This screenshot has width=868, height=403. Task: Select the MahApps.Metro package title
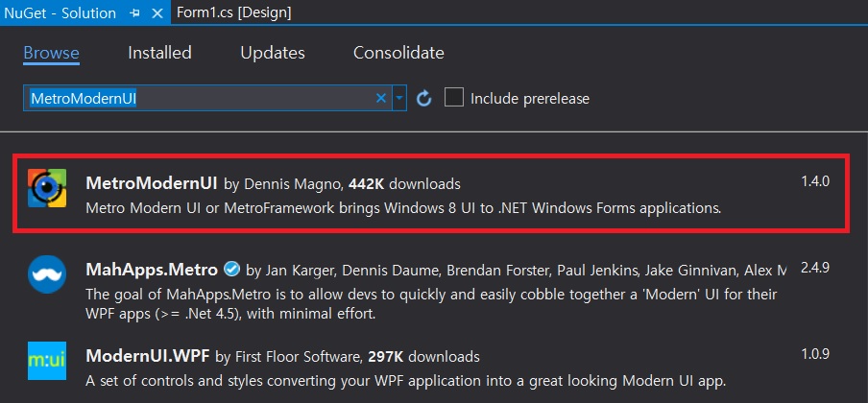(152, 270)
